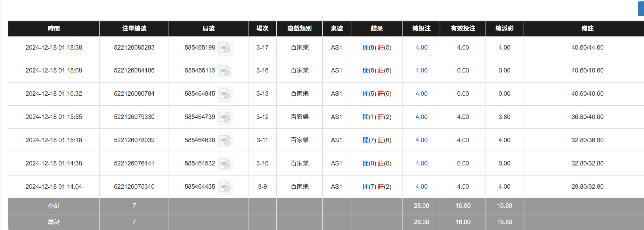Click the 總投注 column header

tap(421, 28)
